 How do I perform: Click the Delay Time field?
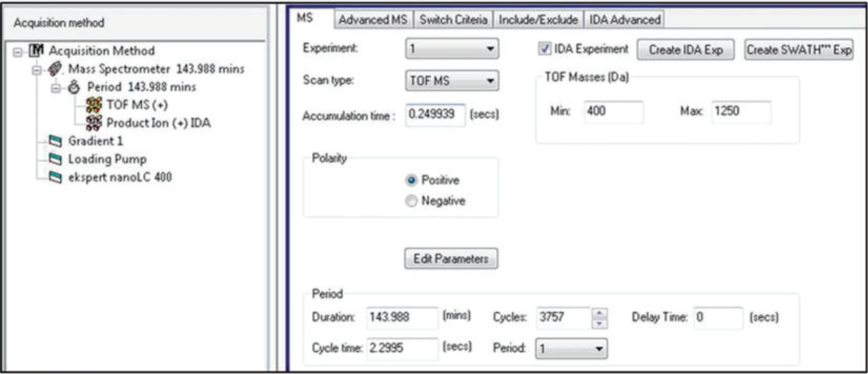(x=718, y=318)
